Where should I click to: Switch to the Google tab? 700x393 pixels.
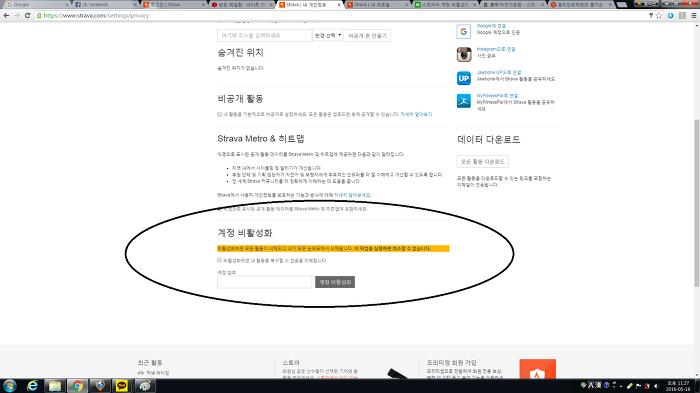tap(37, 4)
